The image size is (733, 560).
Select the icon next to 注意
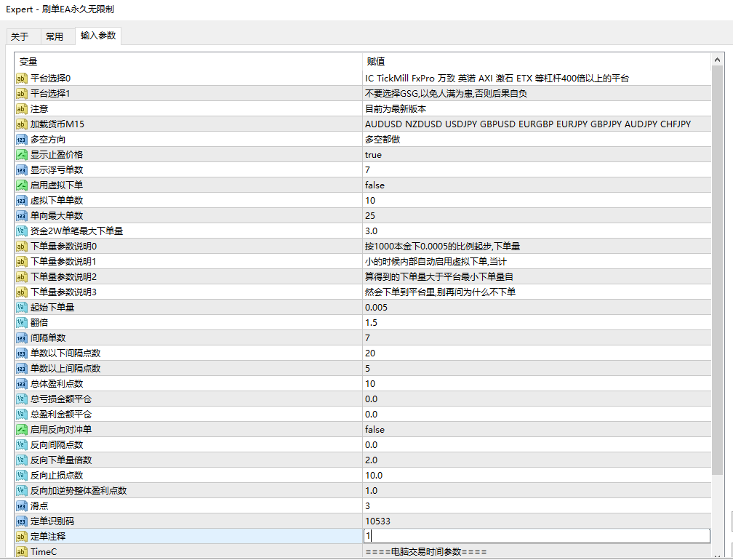[x=22, y=109]
